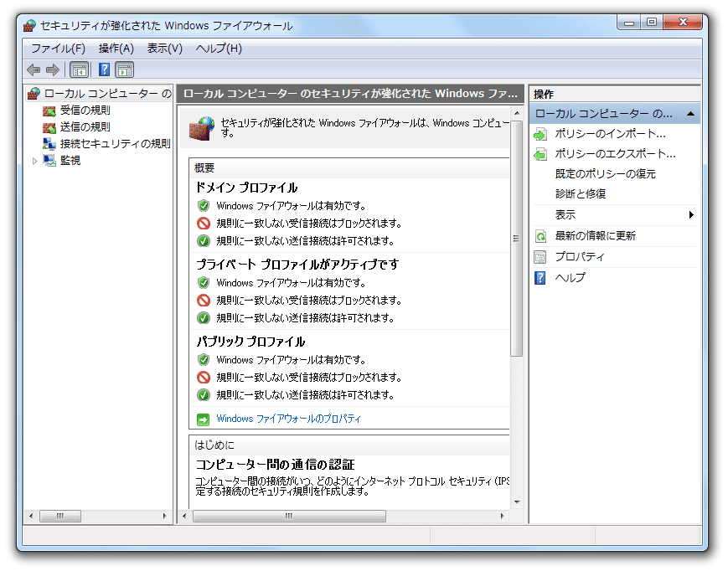Toggle the action pane toolbar icon
The width and height of the screenshot is (728, 571).
pos(125,70)
